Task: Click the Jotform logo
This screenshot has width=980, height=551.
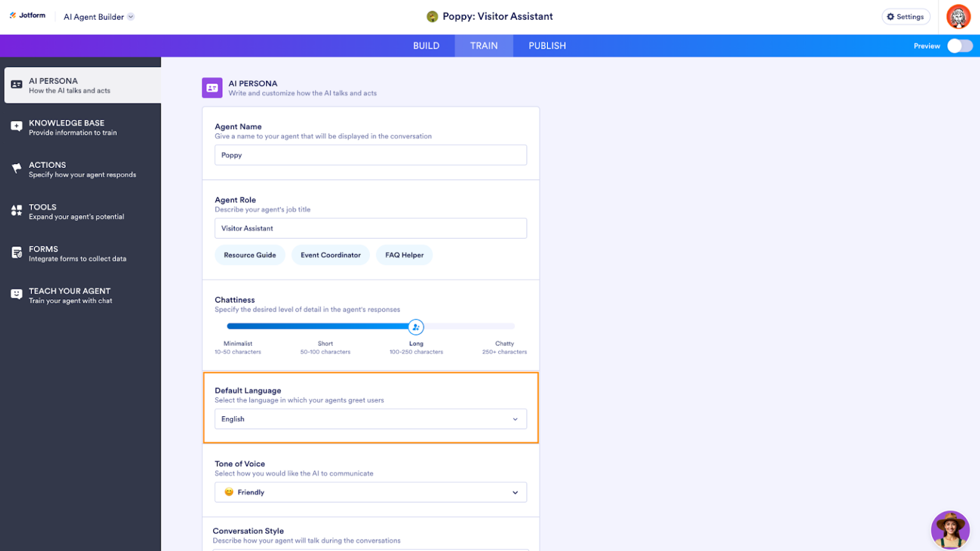Action: tap(27, 15)
